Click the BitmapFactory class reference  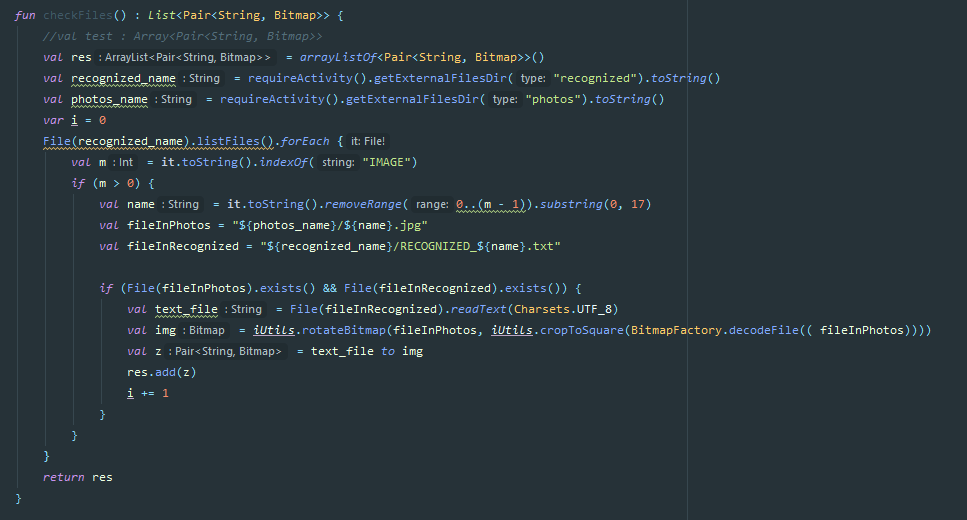point(676,330)
